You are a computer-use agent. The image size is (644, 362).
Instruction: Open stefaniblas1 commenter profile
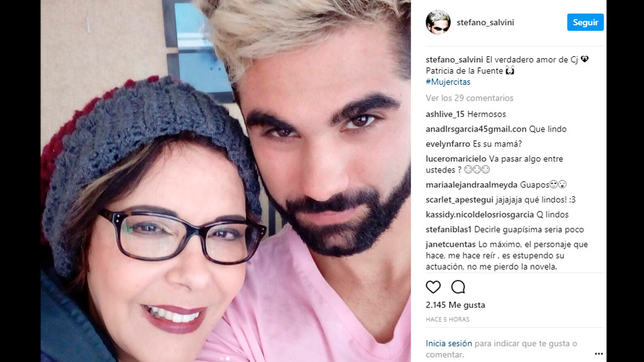click(449, 229)
